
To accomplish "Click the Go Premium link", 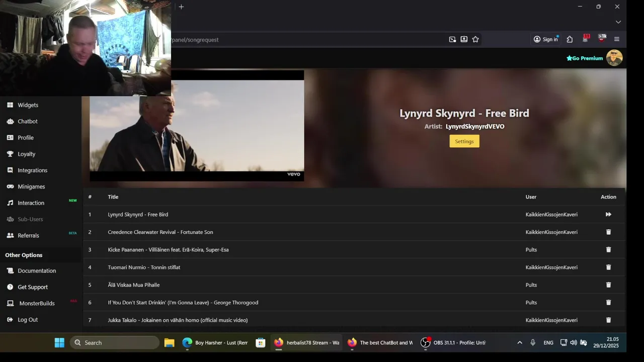I will (585, 58).
